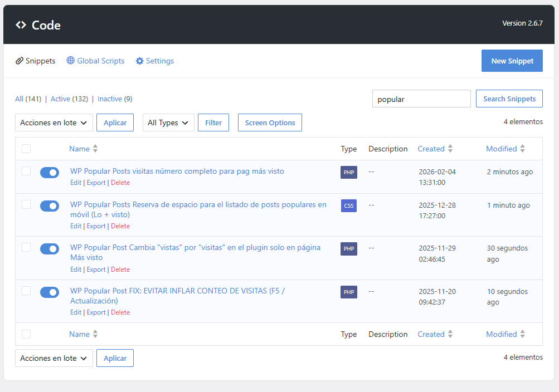Open the bottom Acciones en lote dropdown

(x=54, y=358)
